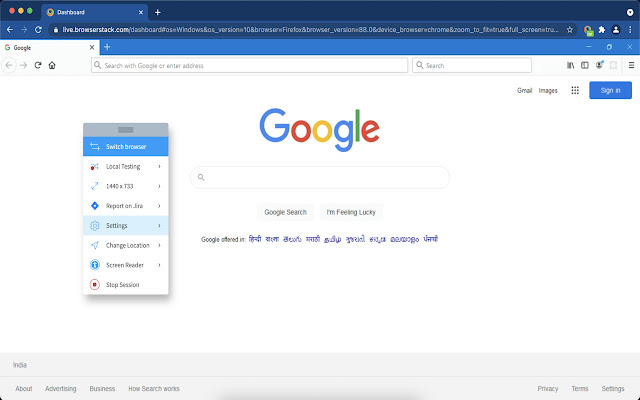Open a new tab in Firefox
Image resolution: width=640 pixels, height=400 pixels.
[x=107, y=47]
